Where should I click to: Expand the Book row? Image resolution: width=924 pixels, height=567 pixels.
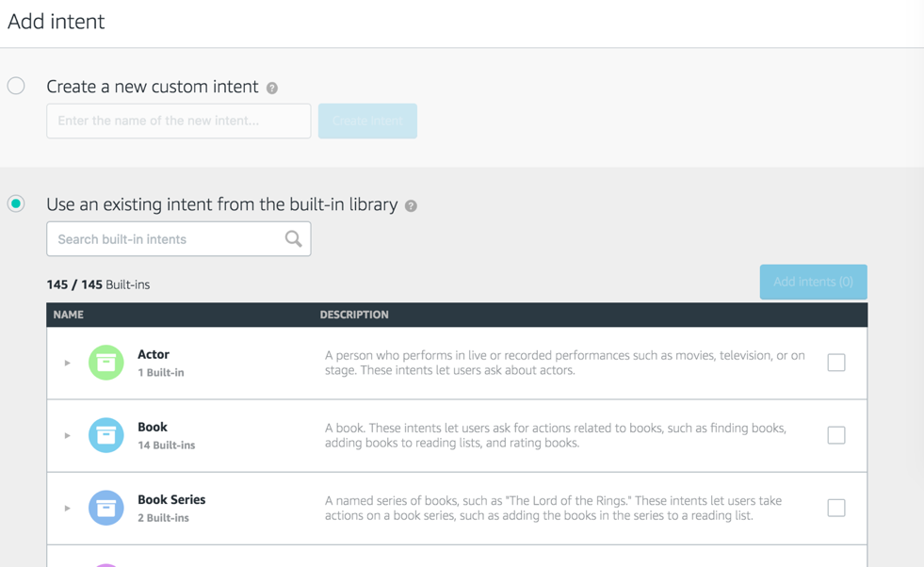[68, 435]
